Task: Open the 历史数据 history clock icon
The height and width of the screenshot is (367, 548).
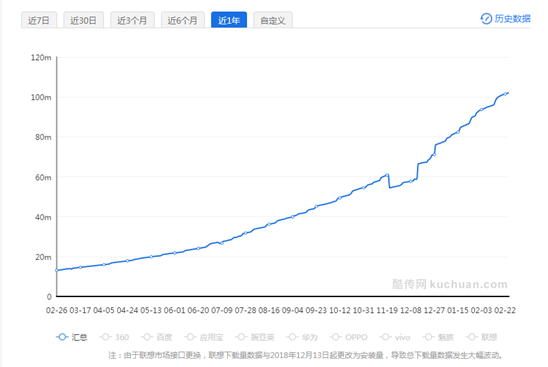Action: (x=486, y=19)
